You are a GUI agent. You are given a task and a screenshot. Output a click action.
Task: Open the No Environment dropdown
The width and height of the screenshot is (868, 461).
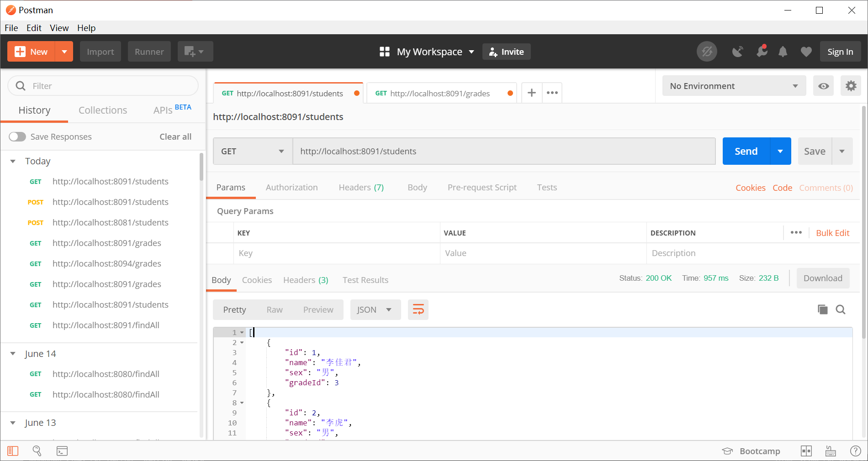734,86
